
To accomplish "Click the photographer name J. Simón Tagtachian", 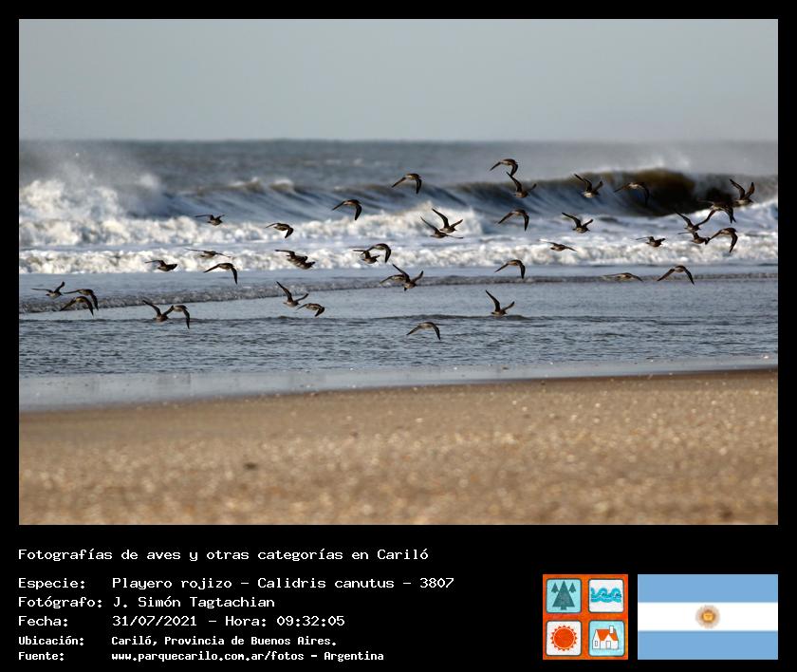I will 194,602.
